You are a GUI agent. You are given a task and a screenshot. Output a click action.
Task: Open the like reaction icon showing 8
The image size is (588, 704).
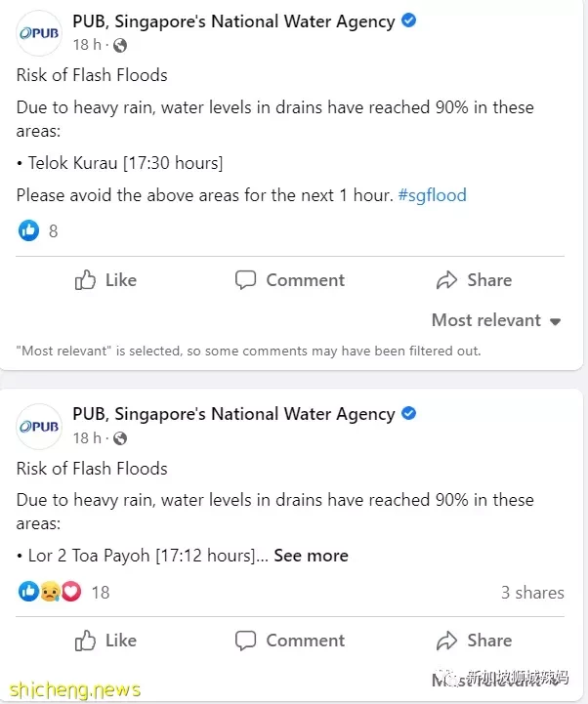28,230
